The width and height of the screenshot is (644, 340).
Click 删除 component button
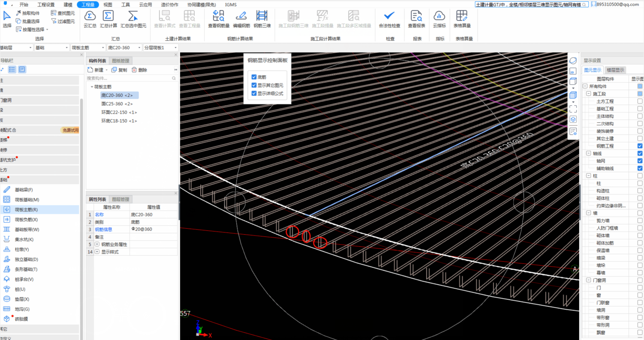tap(139, 70)
